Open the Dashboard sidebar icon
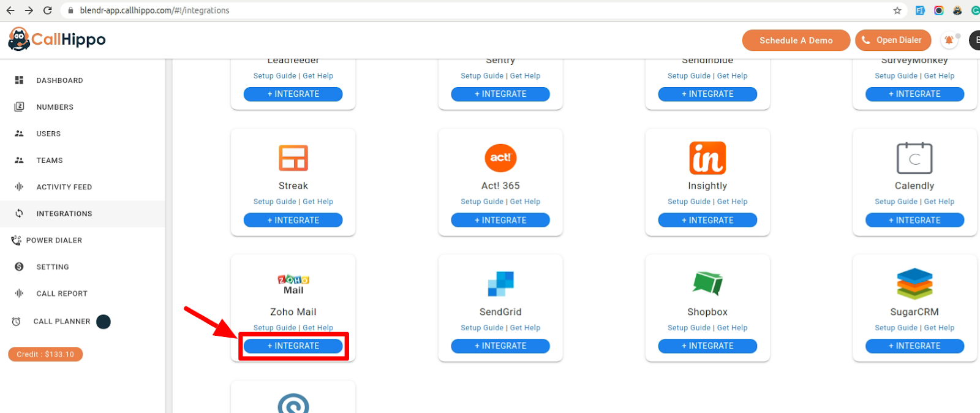This screenshot has width=980, height=413. [x=19, y=80]
